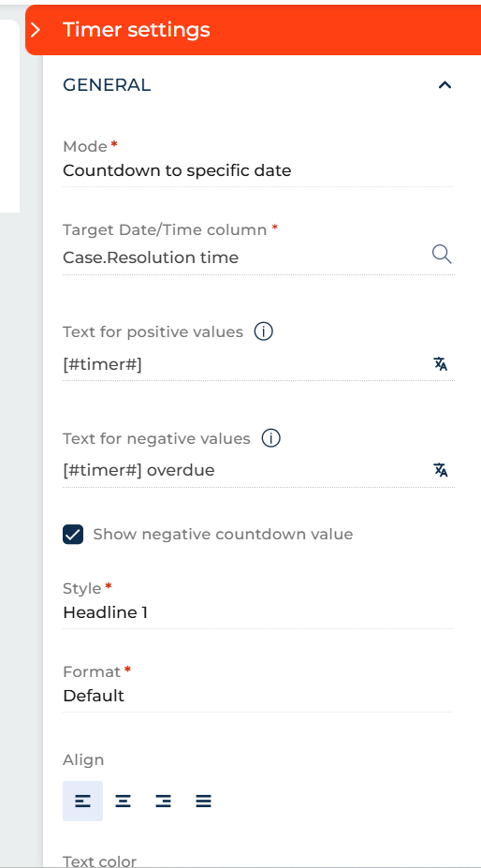Click the GENERAL section heading
This screenshot has width=481, height=868.
pyautogui.click(x=107, y=85)
